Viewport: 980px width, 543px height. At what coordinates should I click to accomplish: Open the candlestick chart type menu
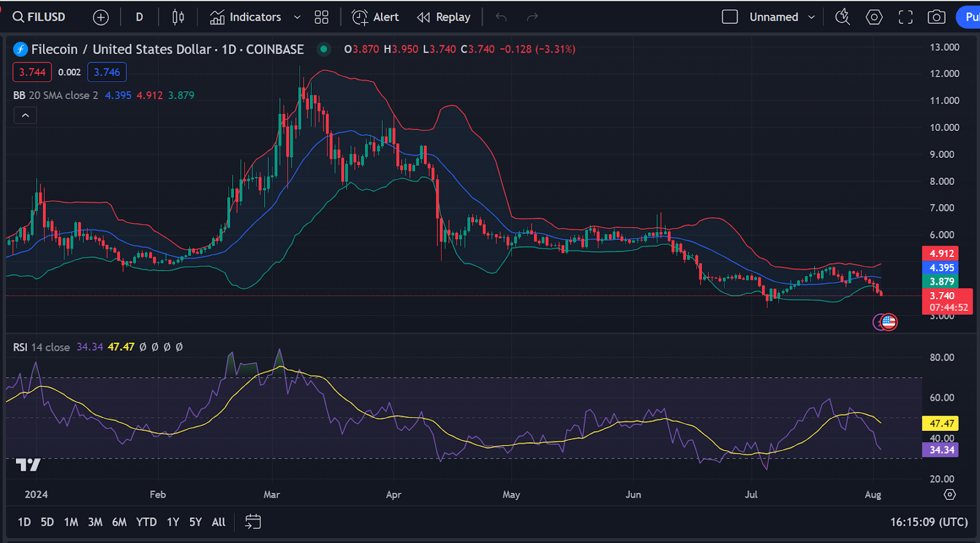pos(178,17)
